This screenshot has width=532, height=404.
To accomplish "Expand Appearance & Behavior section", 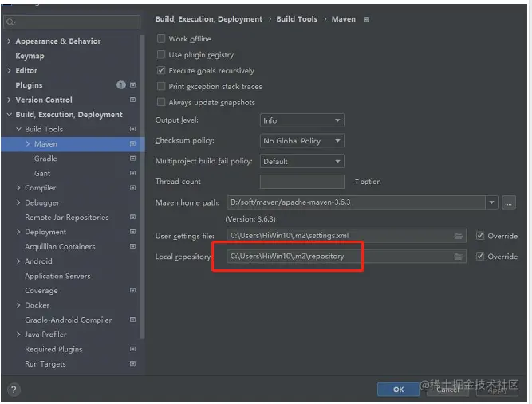I will tap(9, 41).
